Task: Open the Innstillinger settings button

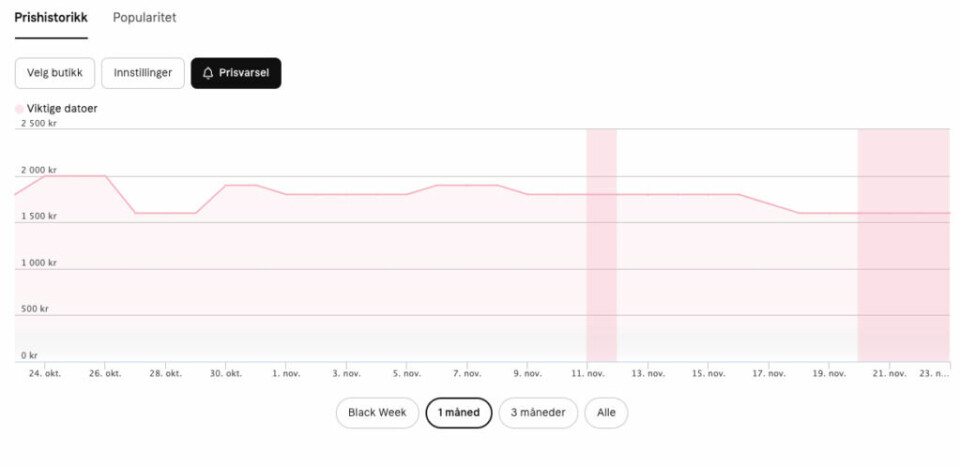Action: [143, 73]
